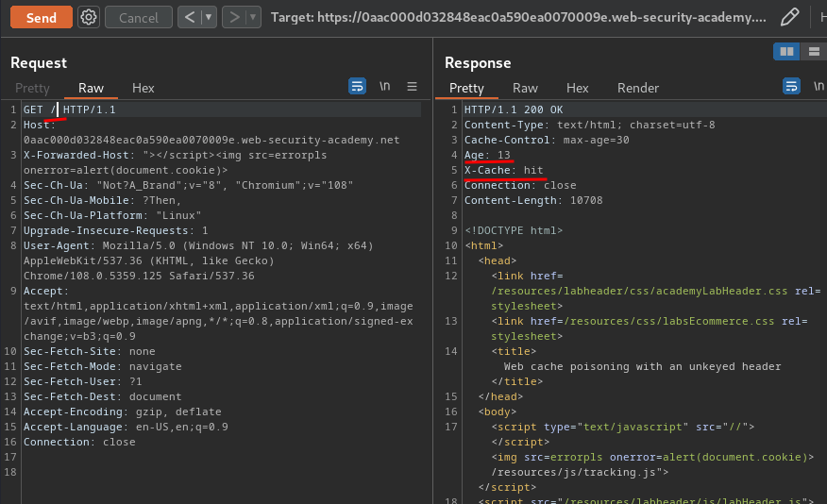Open the back history dropdown arrow

pos(209,17)
